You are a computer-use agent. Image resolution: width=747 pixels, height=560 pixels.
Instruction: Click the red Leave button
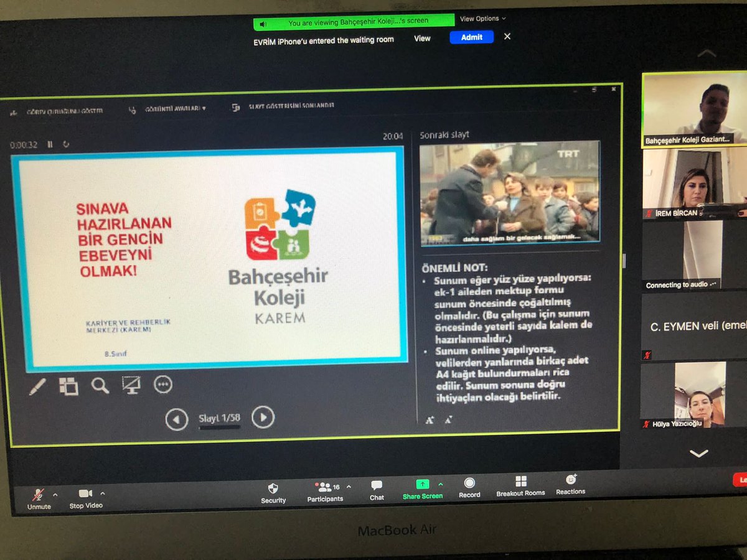pyautogui.click(x=740, y=480)
